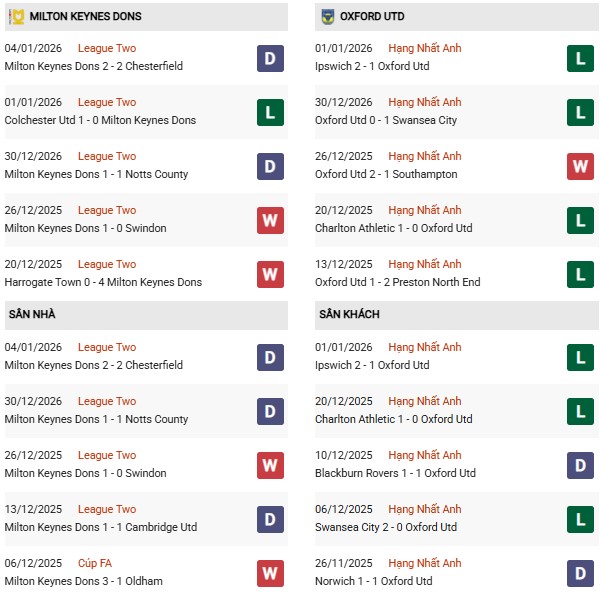Click the Oxford Utd club crest

pyautogui.click(x=327, y=17)
